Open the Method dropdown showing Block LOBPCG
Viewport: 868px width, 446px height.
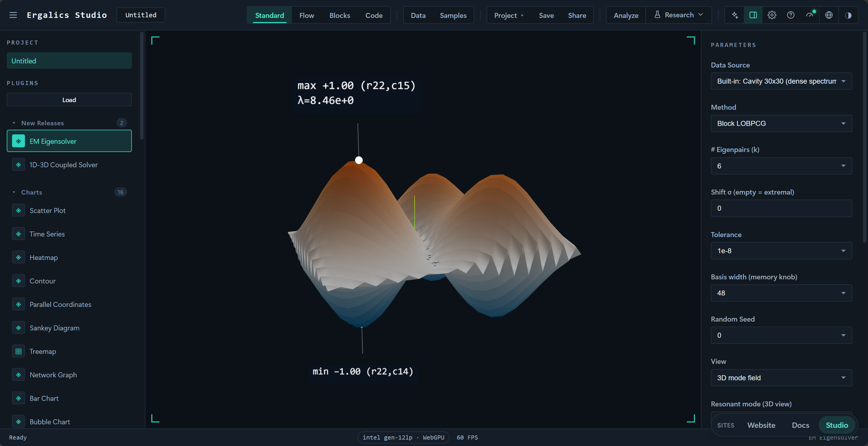[x=781, y=124]
